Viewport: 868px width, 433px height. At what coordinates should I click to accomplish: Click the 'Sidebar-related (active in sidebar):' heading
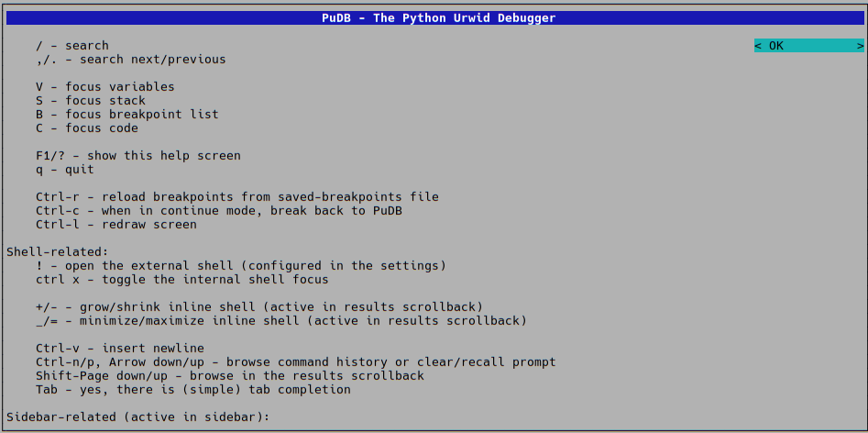point(137,417)
